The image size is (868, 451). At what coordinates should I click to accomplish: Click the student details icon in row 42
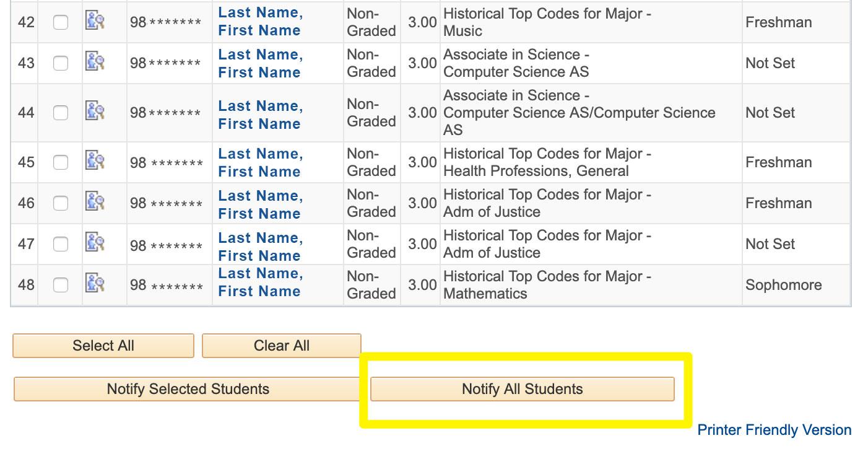point(95,22)
